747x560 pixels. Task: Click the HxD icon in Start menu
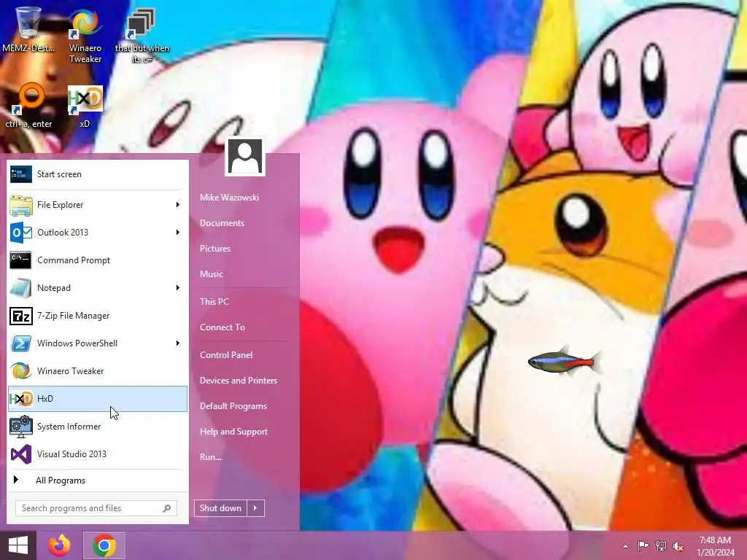pos(21,399)
